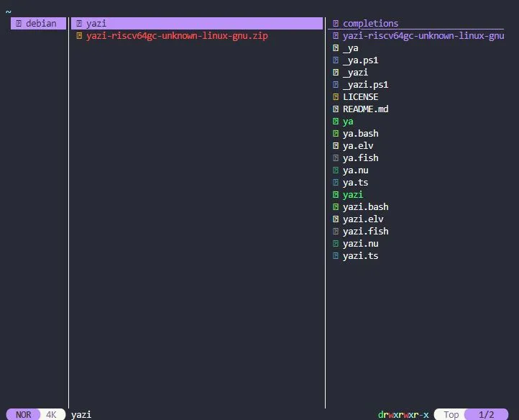Image resolution: width=519 pixels, height=420 pixels.
Task: Open the completions folder in preview
Action: click(370, 24)
